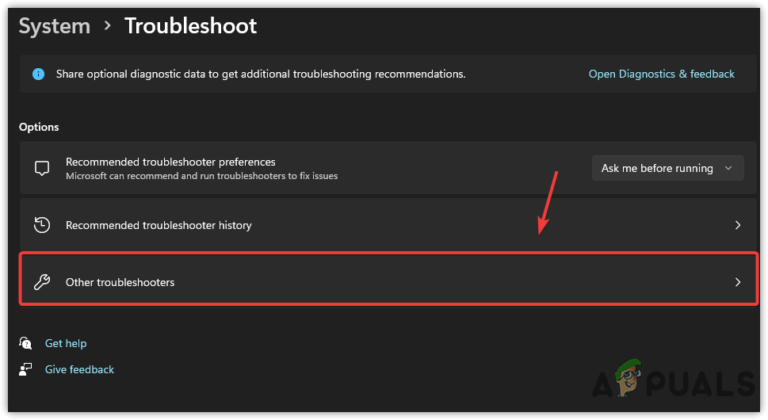Image resolution: width=768 pixels, height=420 pixels.
Task: Click the history clock icon
Action: [x=42, y=225]
